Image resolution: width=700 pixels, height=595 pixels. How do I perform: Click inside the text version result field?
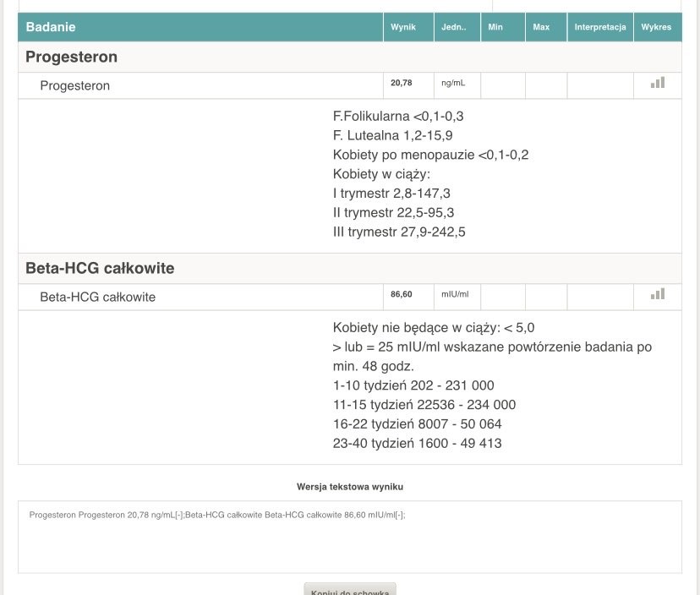pyautogui.click(x=349, y=541)
